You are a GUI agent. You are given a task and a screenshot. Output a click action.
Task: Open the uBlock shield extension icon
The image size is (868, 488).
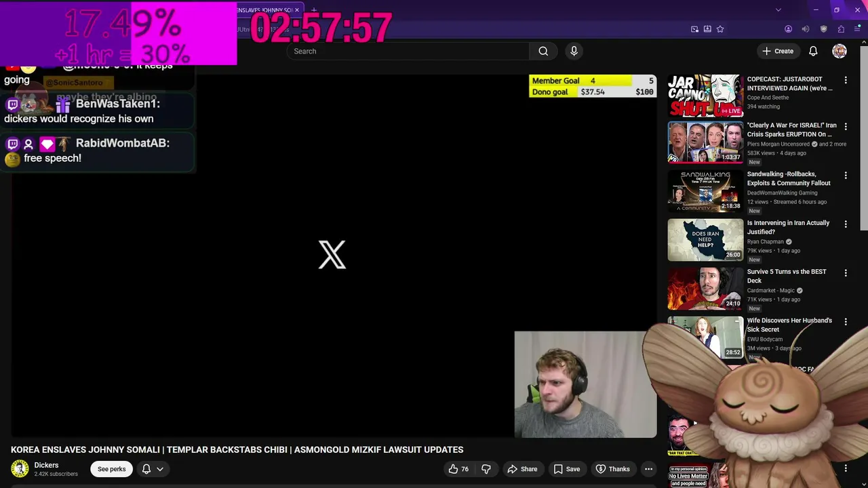tap(824, 29)
